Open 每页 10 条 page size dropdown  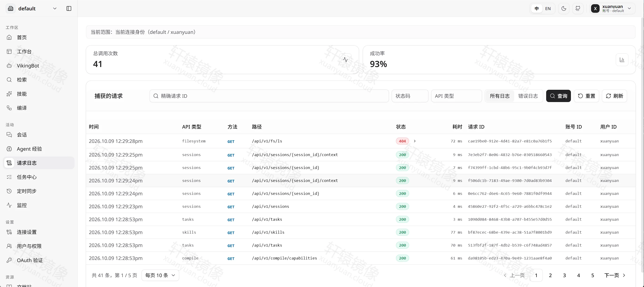tap(160, 275)
